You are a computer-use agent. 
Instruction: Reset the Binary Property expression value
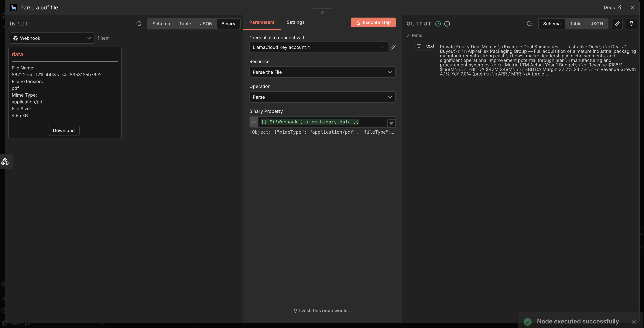(x=391, y=123)
